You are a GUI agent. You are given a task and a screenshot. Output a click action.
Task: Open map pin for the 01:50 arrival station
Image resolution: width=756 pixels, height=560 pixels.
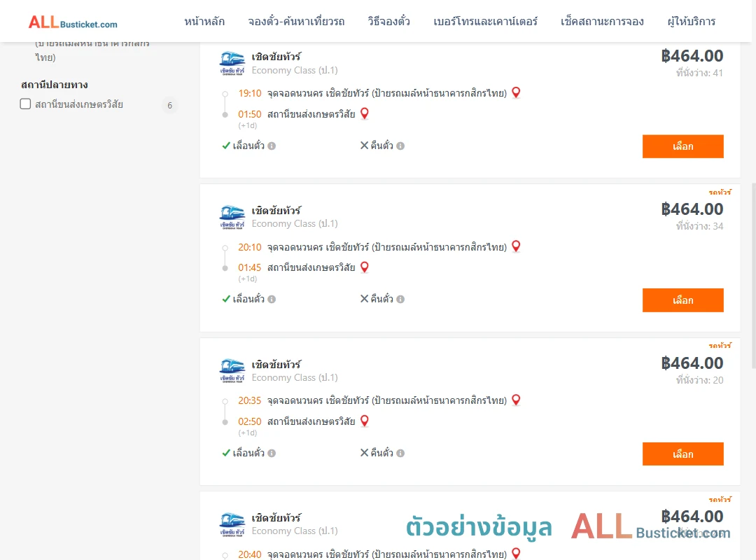(x=365, y=113)
